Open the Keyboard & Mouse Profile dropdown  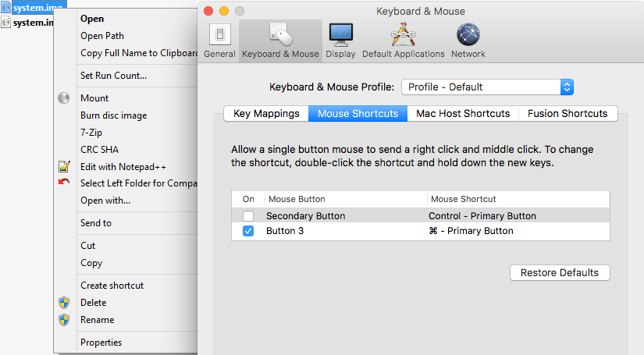(488, 87)
